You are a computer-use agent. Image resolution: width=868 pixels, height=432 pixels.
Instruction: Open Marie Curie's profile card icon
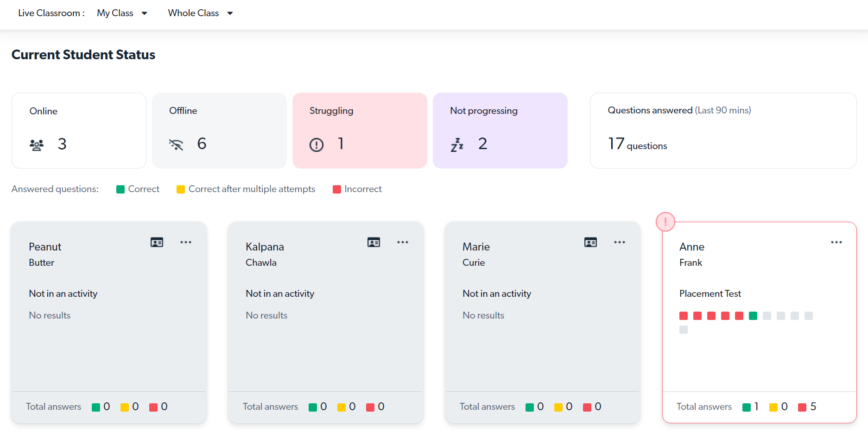[x=590, y=242]
